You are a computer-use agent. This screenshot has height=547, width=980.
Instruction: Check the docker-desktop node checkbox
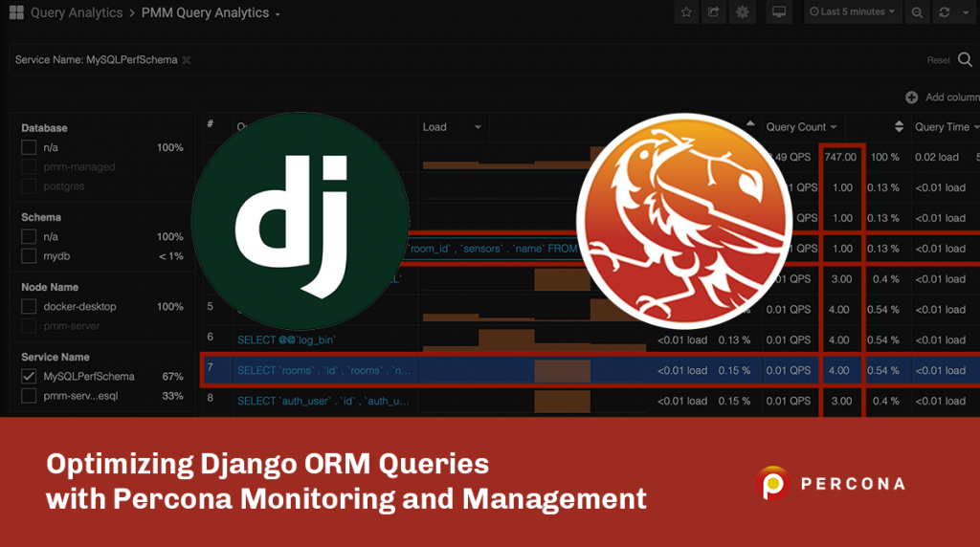(x=29, y=307)
